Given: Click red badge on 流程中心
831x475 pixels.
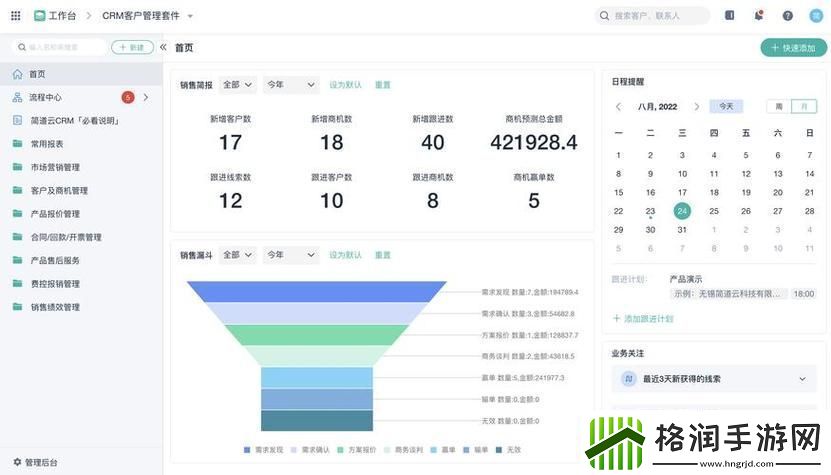Looking at the screenshot, I should [x=128, y=98].
